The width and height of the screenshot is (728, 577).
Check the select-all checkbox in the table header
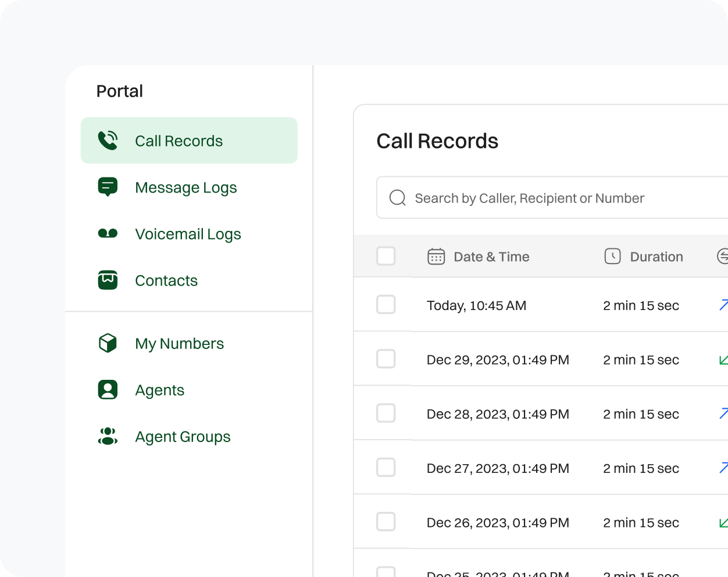[385, 256]
